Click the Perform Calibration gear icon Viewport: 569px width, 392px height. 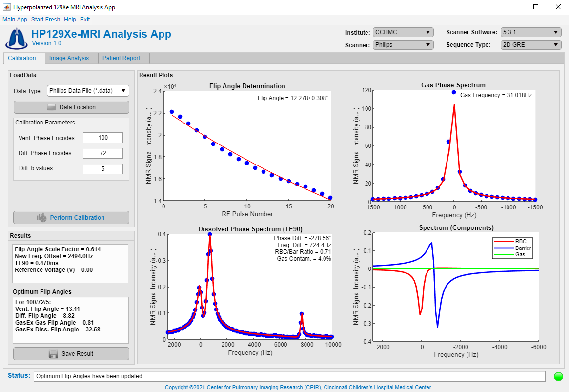pyautogui.click(x=41, y=218)
